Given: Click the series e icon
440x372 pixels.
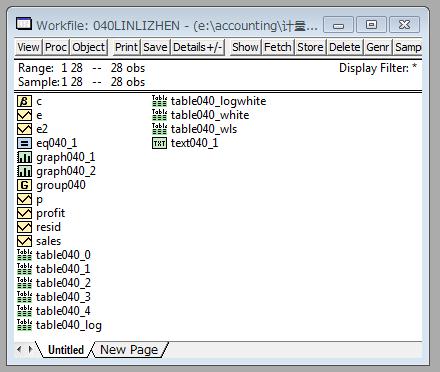Looking at the screenshot, I should [x=24, y=115].
